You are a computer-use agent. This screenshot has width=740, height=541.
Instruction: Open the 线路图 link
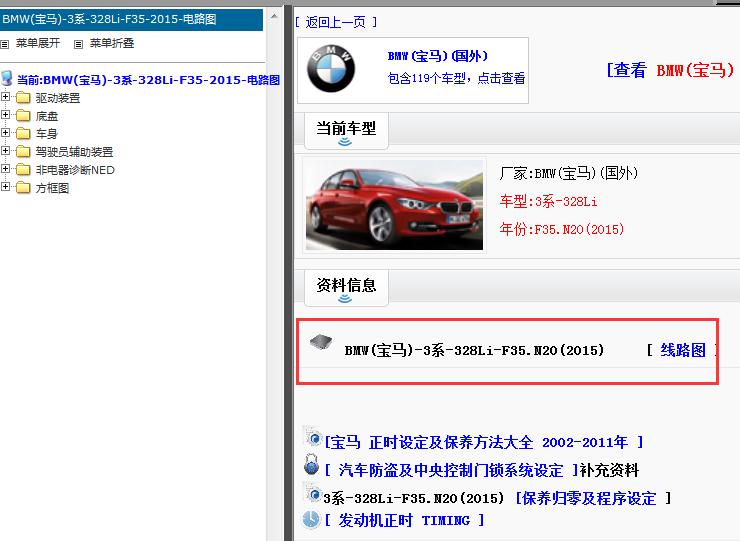tap(683, 350)
